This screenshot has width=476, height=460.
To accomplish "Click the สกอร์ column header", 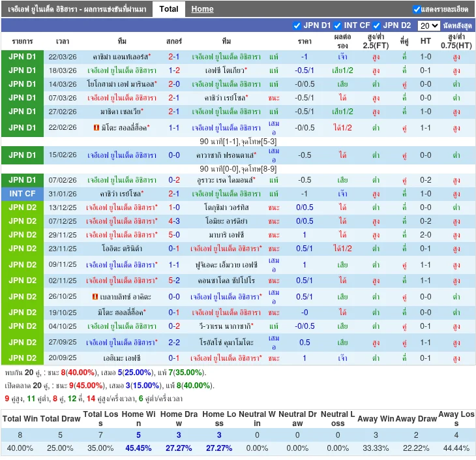I will [174, 41].
